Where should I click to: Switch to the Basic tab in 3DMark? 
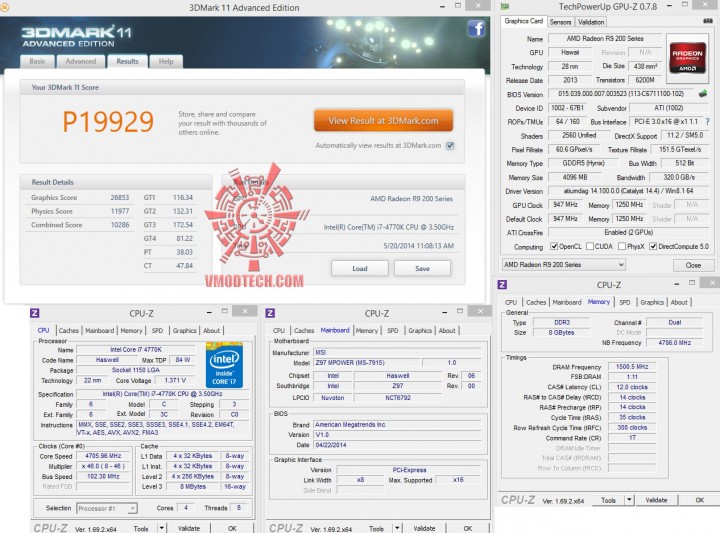37,62
